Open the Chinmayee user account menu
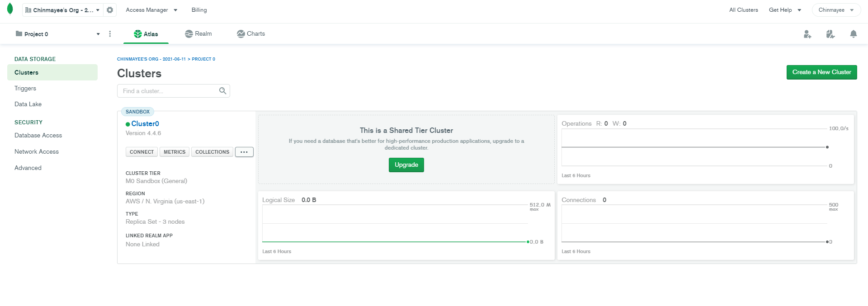 [836, 10]
